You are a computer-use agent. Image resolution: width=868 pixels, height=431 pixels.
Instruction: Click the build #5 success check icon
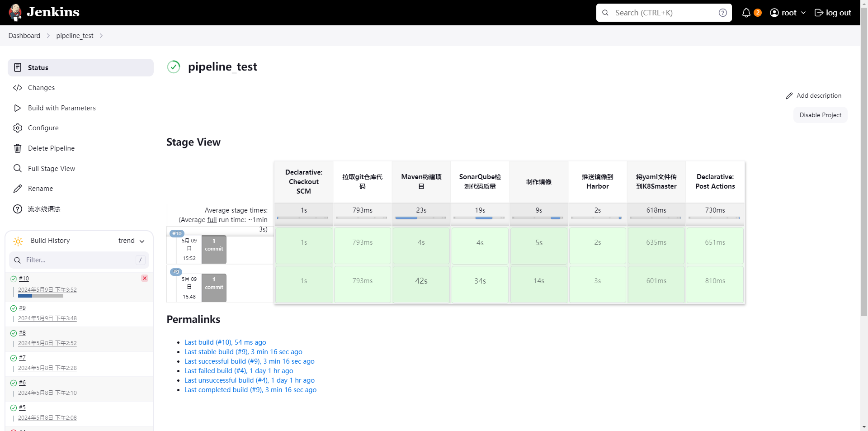point(14,408)
